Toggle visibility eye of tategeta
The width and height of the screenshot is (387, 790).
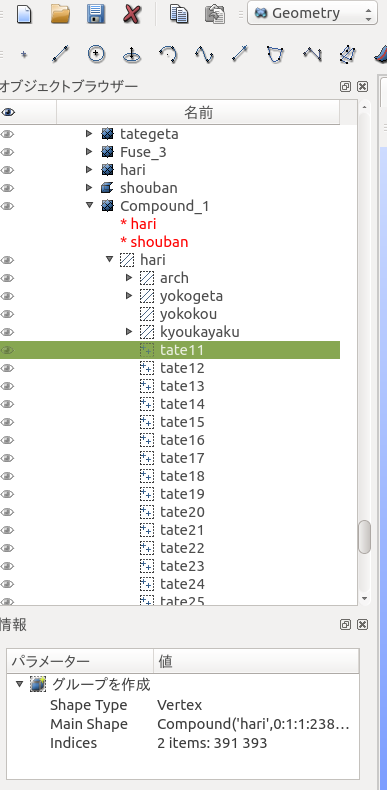pos(7,134)
